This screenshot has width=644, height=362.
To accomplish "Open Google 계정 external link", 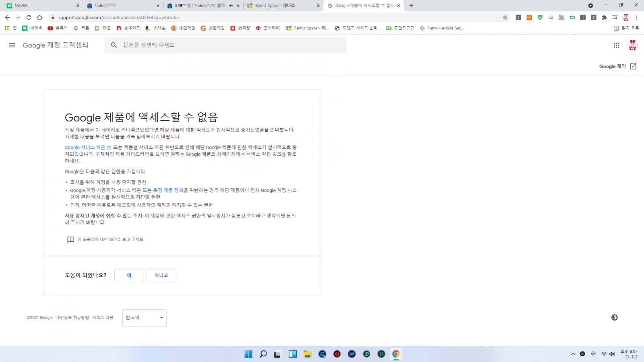I will pyautogui.click(x=618, y=66).
